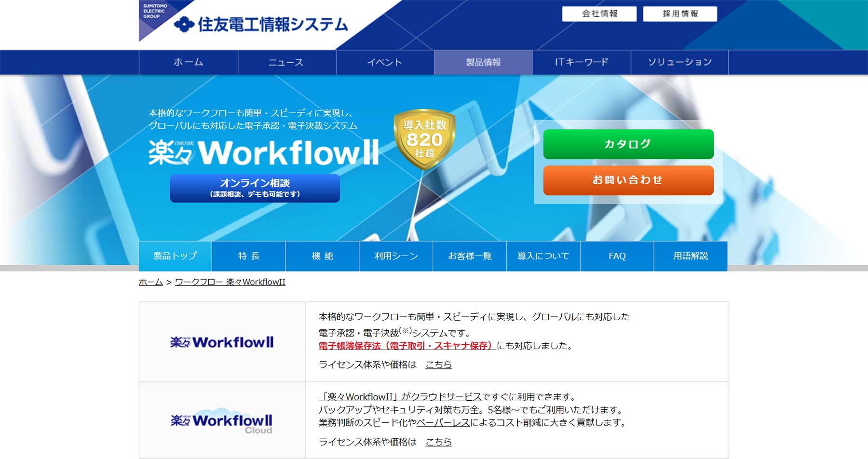Click the Sumitomo Electric Information Systems logo
Viewport: 868px width, 459px height.
click(x=260, y=24)
